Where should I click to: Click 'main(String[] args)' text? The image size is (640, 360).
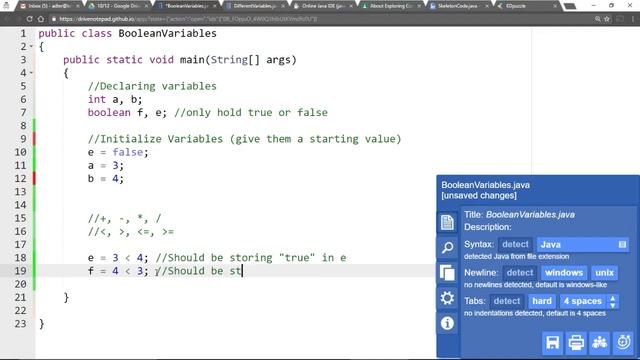238,60
